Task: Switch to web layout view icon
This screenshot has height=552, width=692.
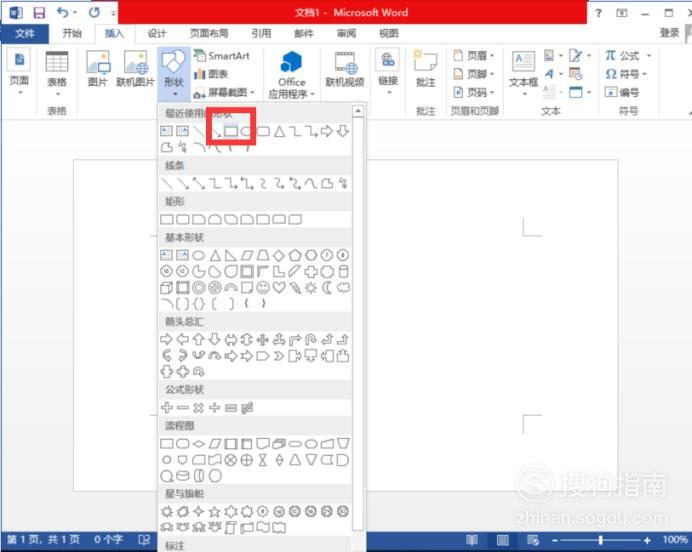Action: [x=533, y=540]
